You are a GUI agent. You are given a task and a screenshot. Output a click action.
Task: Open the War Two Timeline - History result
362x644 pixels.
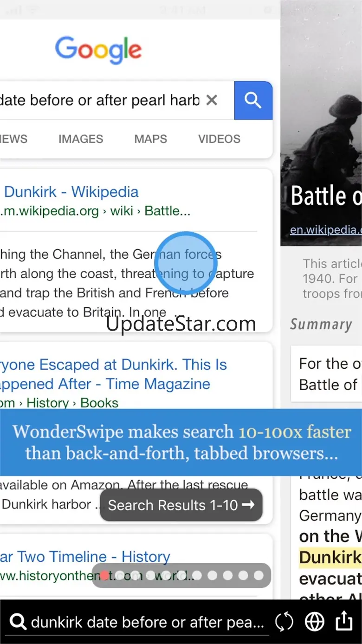click(x=85, y=556)
